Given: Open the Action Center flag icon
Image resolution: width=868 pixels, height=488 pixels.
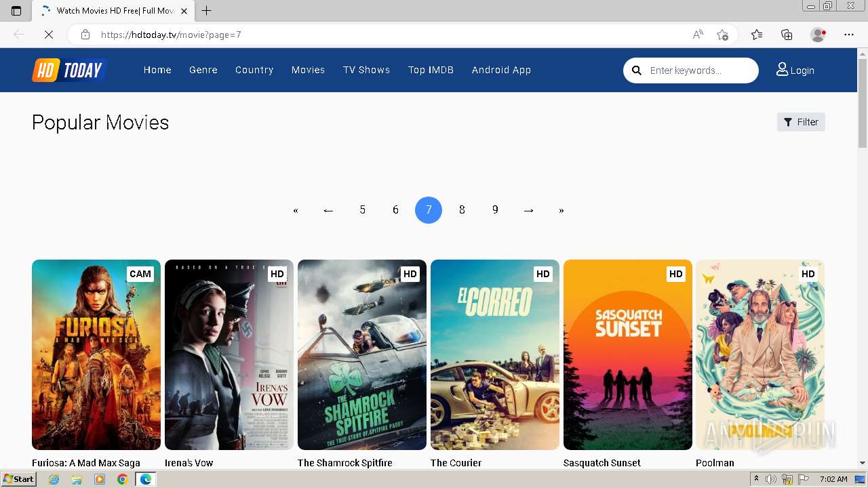Looking at the screenshot, I should pyautogui.click(x=804, y=479).
